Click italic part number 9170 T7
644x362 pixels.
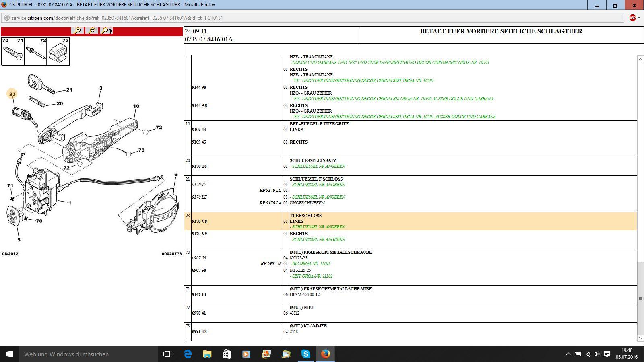coord(199,185)
